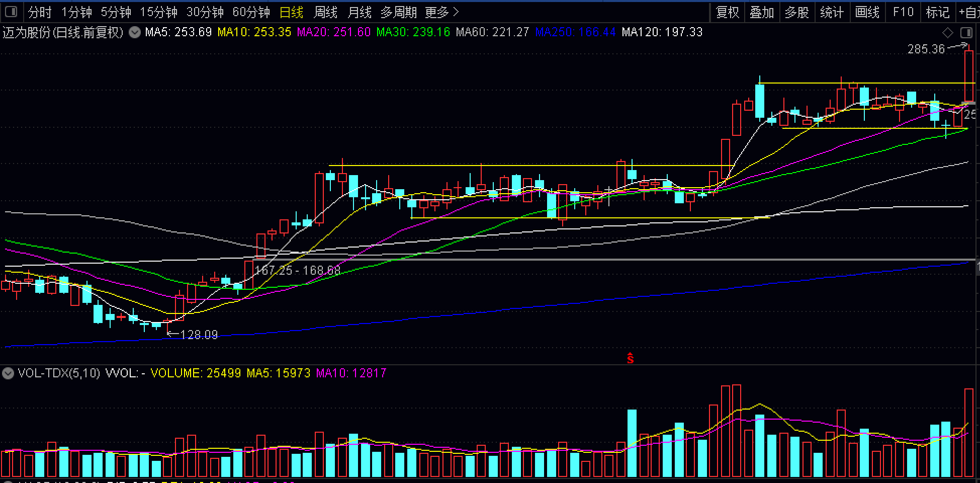Open the 统计 statistics tool
Screen dimensions: 980x483
click(x=832, y=12)
